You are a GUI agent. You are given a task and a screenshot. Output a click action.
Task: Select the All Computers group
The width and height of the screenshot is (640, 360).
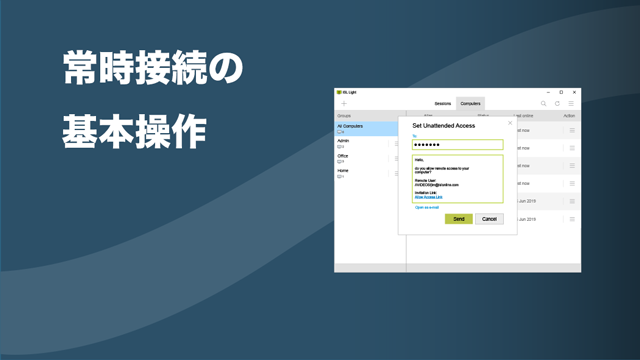(366, 129)
